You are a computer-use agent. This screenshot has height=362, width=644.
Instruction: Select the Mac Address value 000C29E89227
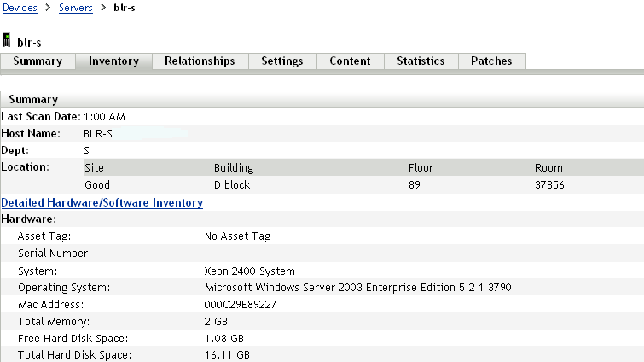coord(241,305)
